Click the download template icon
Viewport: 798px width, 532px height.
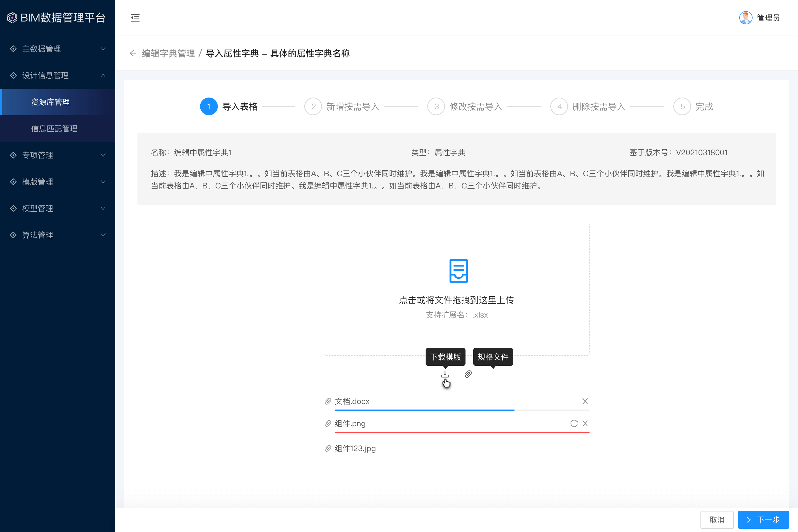point(445,374)
